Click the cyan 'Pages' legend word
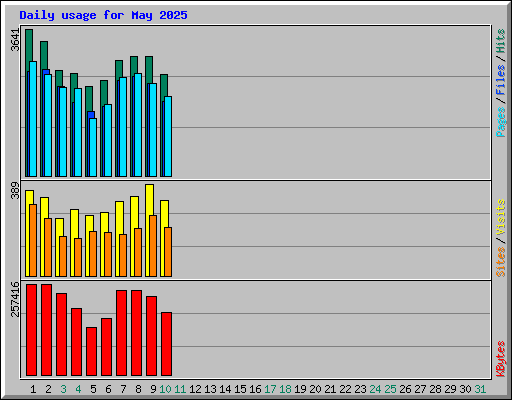512x400 pixels. pyautogui.click(x=501, y=122)
